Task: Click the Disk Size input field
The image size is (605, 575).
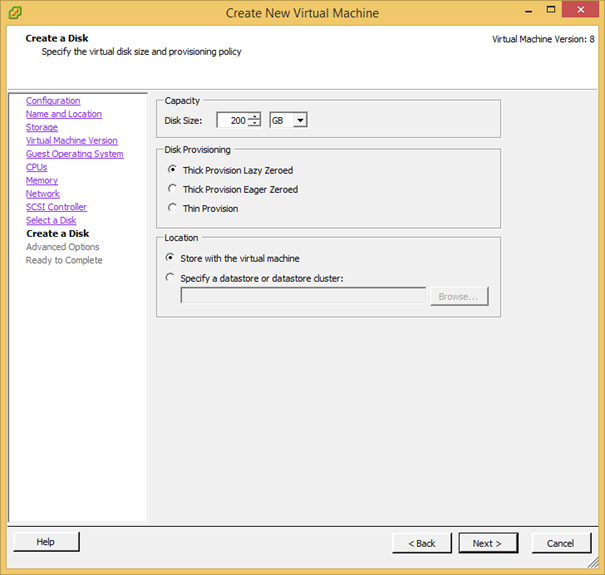Action: (x=232, y=120)
